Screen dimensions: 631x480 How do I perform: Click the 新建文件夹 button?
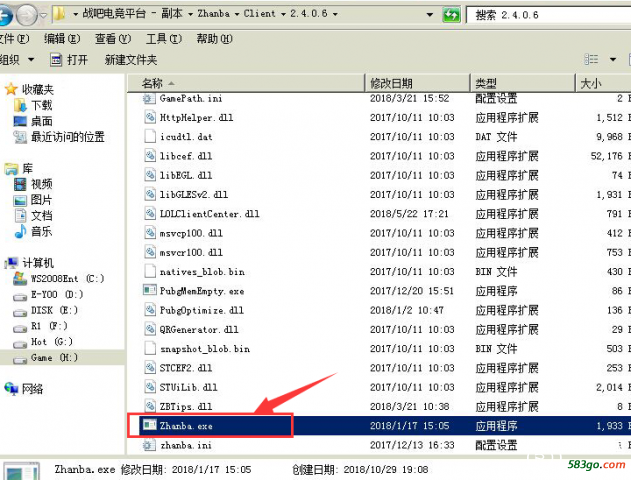click(131, 60)
